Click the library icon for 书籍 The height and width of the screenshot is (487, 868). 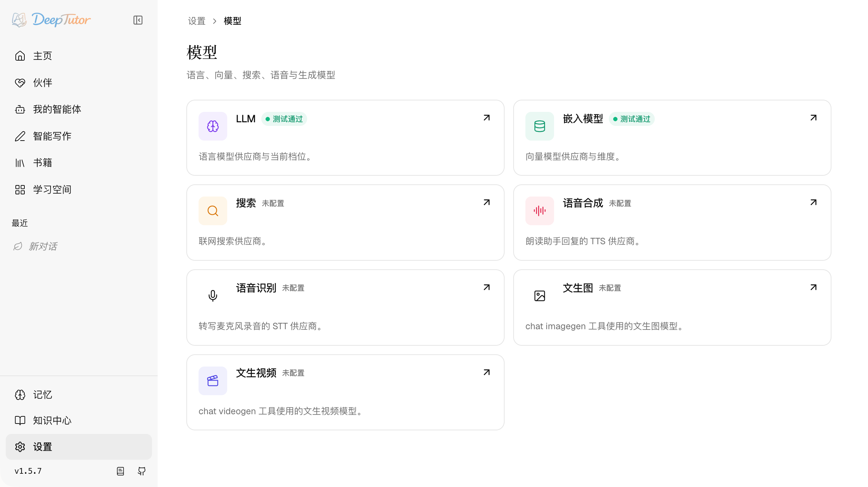(20, 163)
